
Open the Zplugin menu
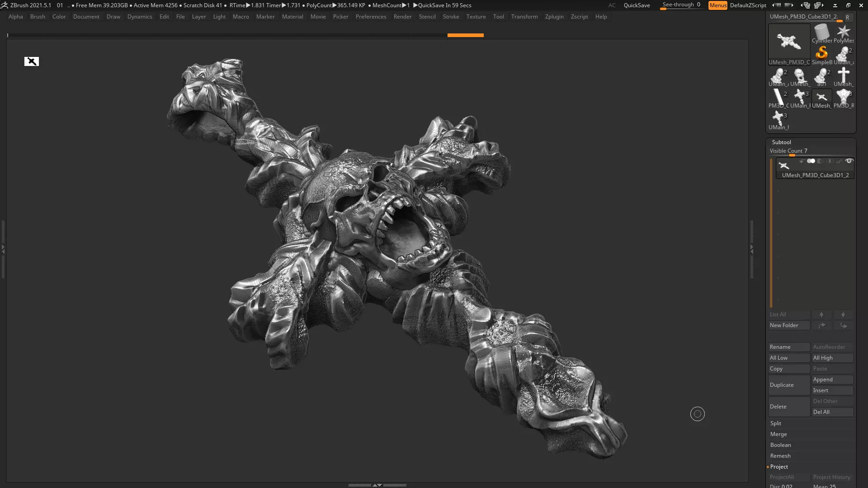pyautogui.click(x=554, y=17)
